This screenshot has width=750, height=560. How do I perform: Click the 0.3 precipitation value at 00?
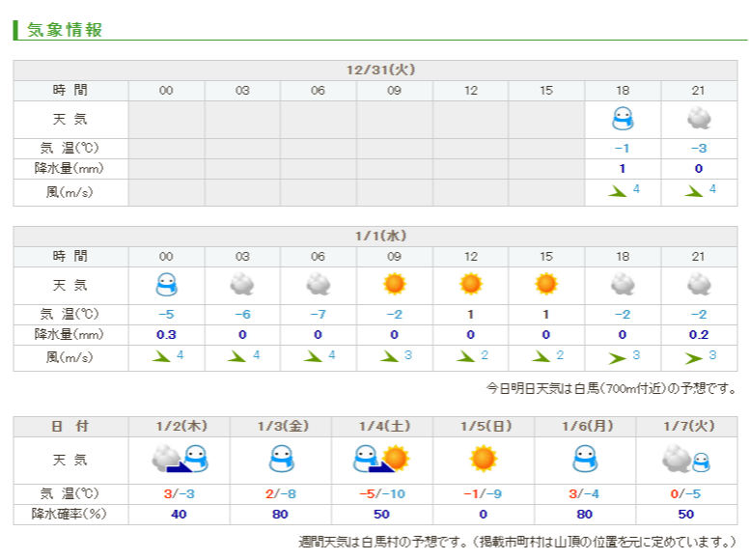[x=166, y=335]
